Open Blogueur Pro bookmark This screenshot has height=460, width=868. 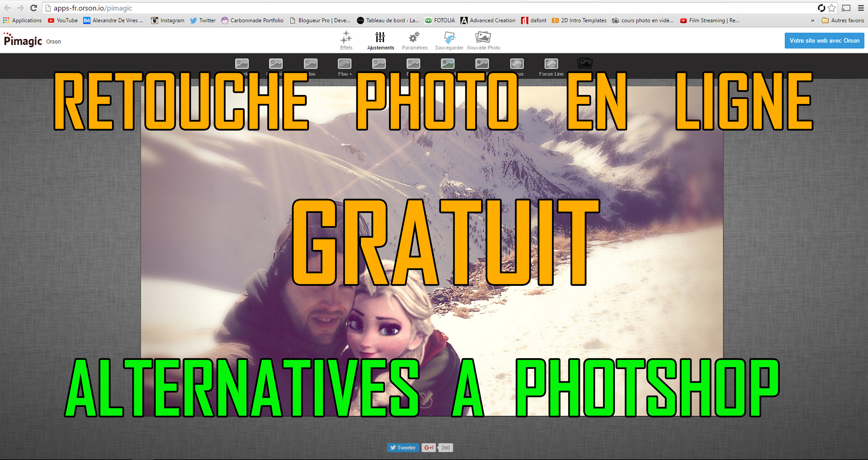(320, 20)
